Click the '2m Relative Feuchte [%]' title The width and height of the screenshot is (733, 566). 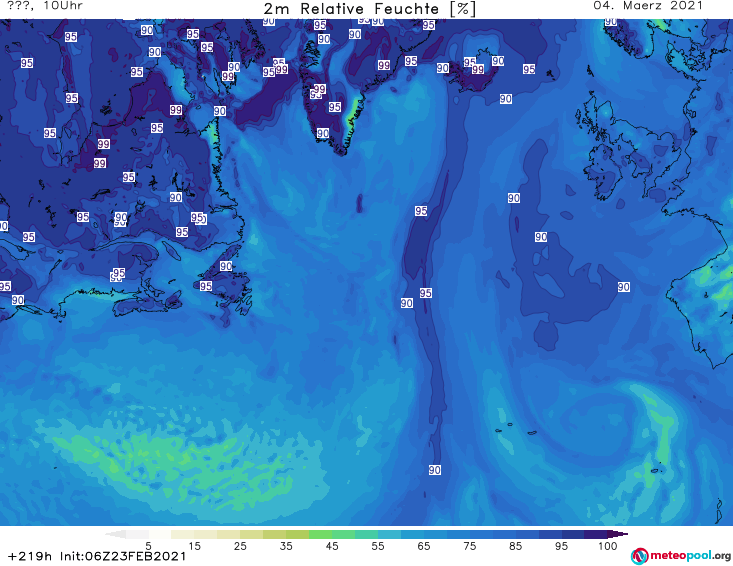click(370, 9)
